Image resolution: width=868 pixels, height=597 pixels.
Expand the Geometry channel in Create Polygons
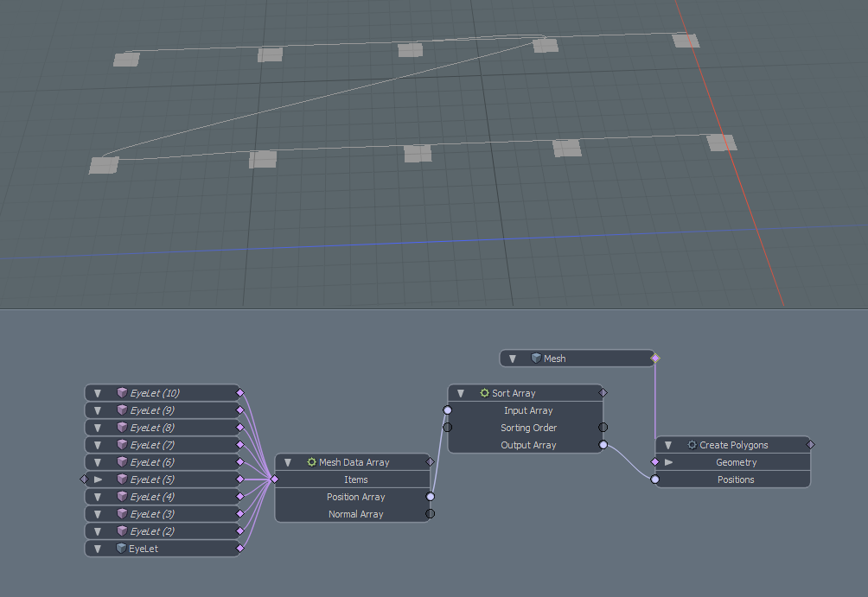coord(668,462)
